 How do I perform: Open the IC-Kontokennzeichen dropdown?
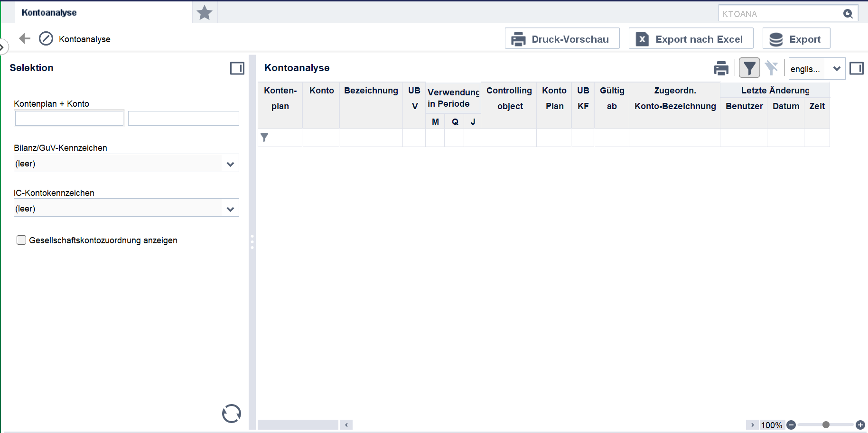pos(126,208)
